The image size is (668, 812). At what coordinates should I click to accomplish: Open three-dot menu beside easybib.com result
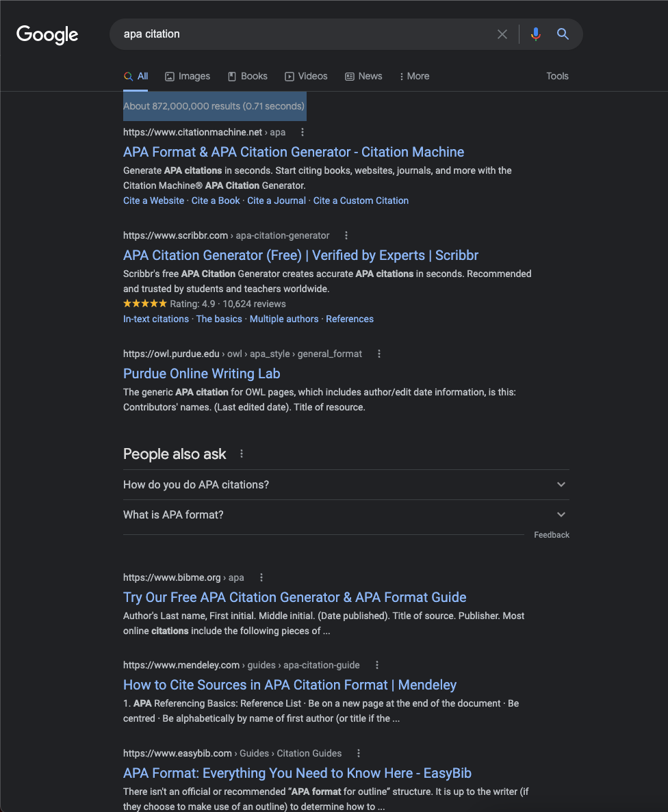[358, 753]
